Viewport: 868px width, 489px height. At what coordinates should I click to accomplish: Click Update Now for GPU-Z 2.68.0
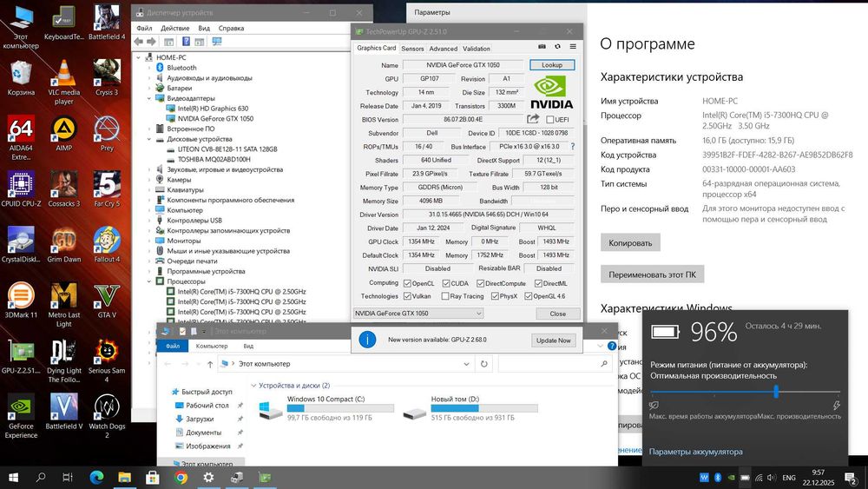[x=553, y=340]
